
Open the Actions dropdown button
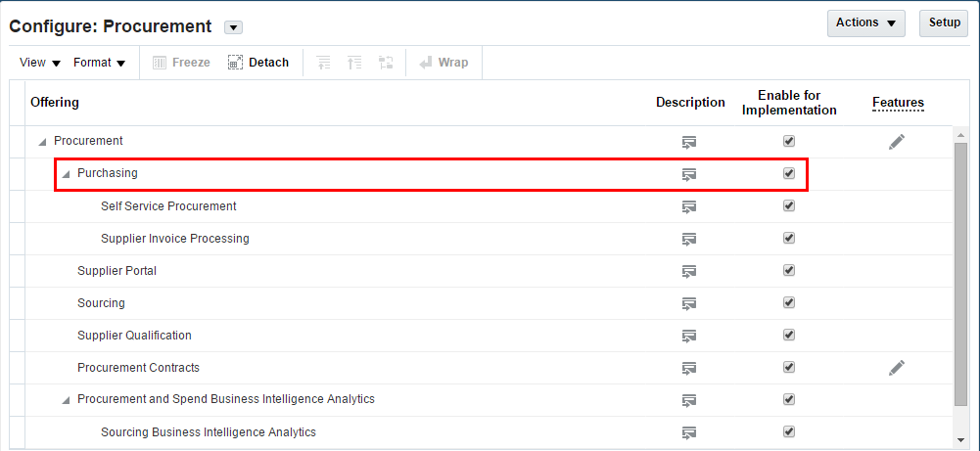pyautogui.click(x=865, y=23)
